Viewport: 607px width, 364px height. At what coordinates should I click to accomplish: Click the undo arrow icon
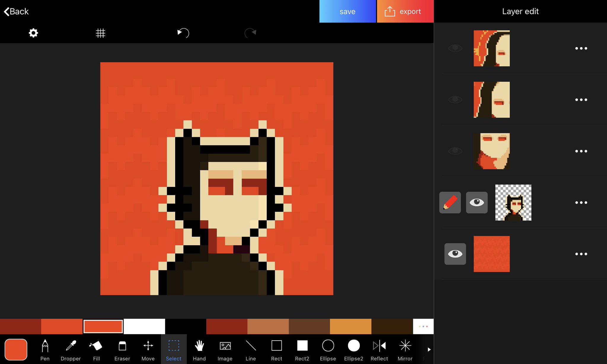[x=183, y=33]
